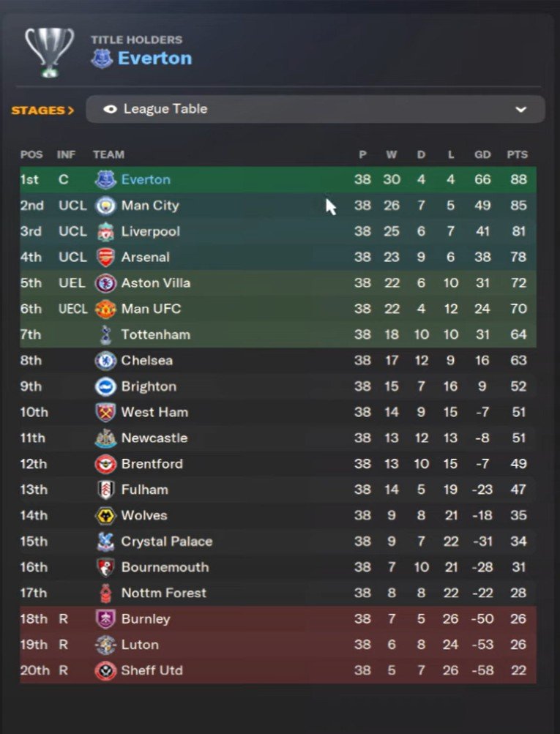Click the Tottenham club crest
Screen dimensions: 560x734
(106, 334)
